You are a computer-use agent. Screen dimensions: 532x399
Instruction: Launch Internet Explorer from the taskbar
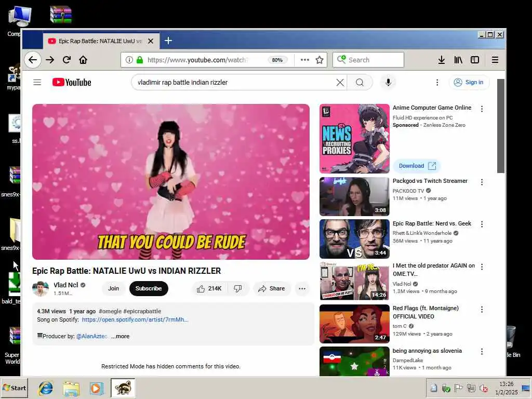click(x=46, y=388)
